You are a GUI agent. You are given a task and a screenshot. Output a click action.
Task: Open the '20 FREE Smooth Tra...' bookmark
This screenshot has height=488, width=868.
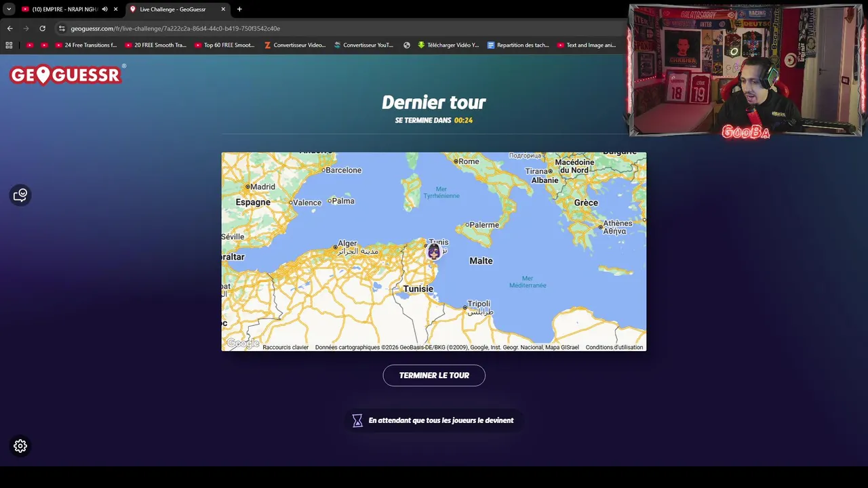[x=157, y=45]
